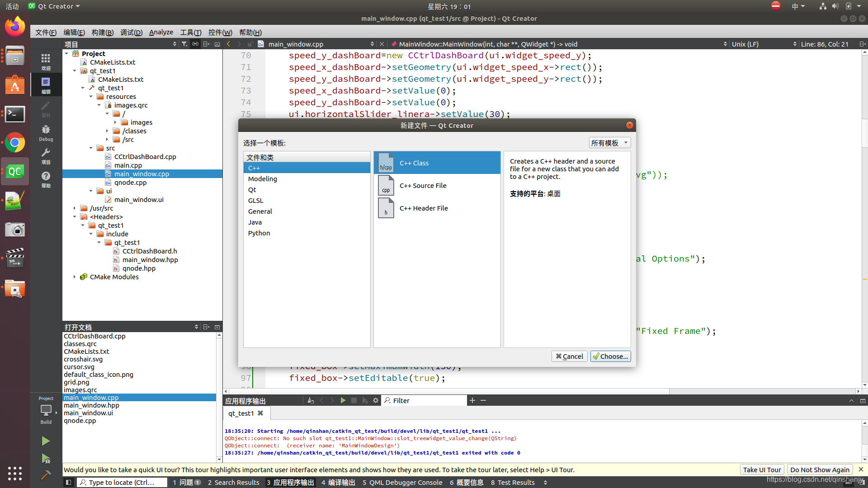Open the 文件(F) menu
The width and height of the screenshot is (868, 488).
pos(46,32)
